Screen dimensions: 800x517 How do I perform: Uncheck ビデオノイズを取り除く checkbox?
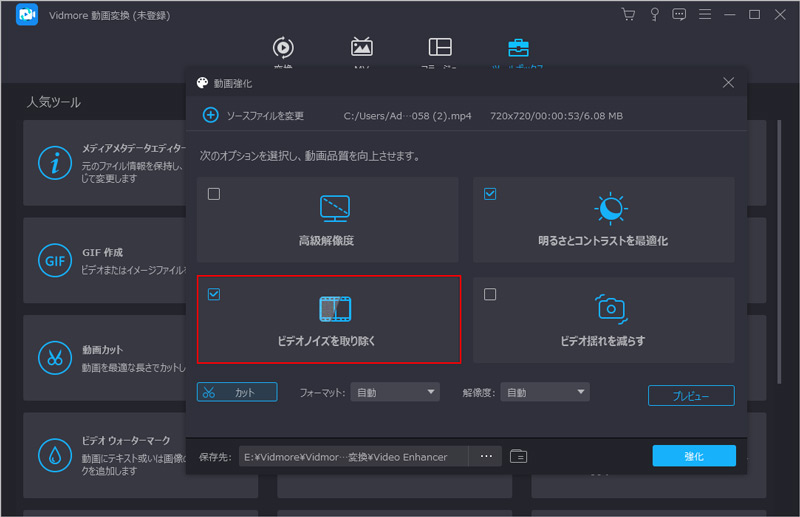[x=214, y=294]
